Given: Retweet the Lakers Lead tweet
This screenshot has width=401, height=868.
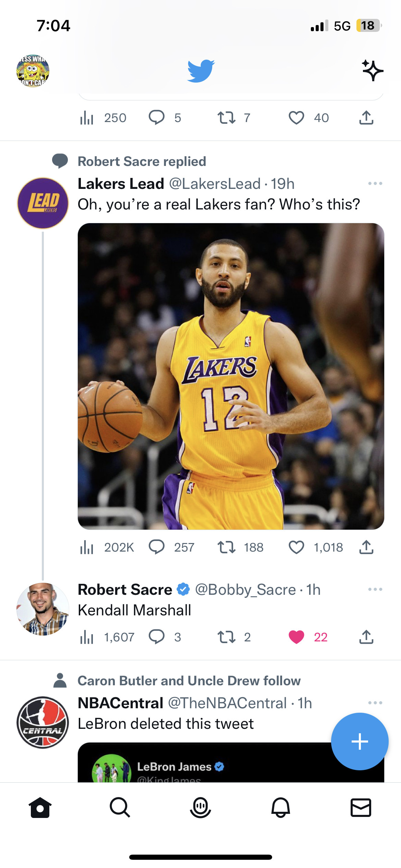Looking at the screenshot, I should tap(227, 547).
